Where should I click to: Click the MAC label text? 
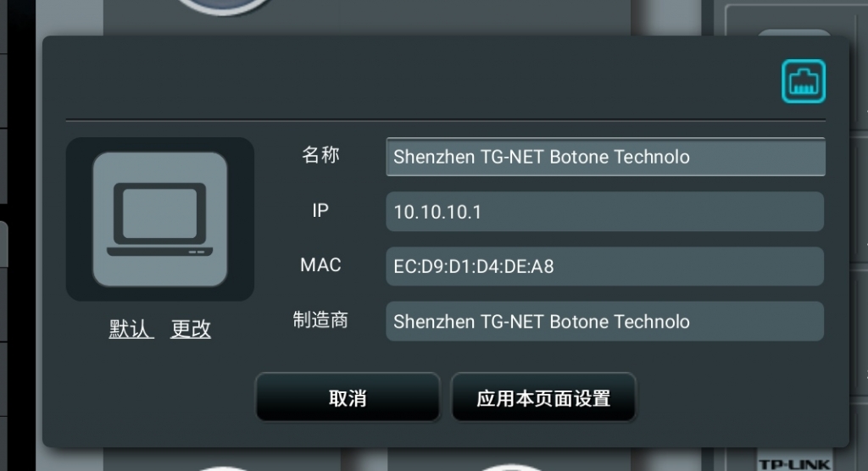point(320,265)
